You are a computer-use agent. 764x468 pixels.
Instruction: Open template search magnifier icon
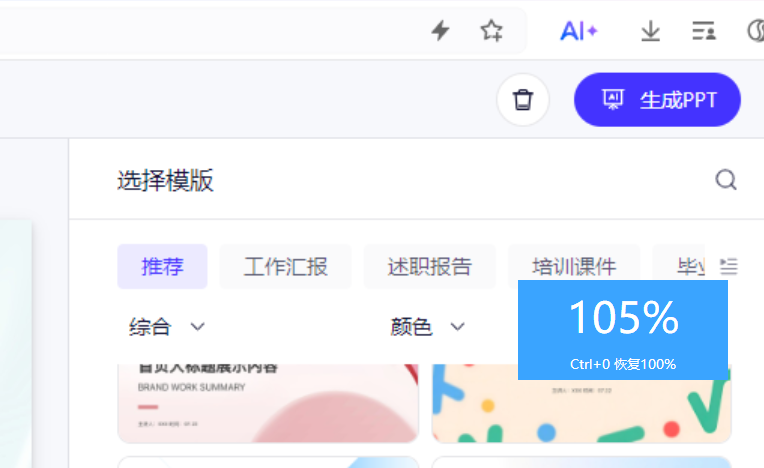point(726,180)
